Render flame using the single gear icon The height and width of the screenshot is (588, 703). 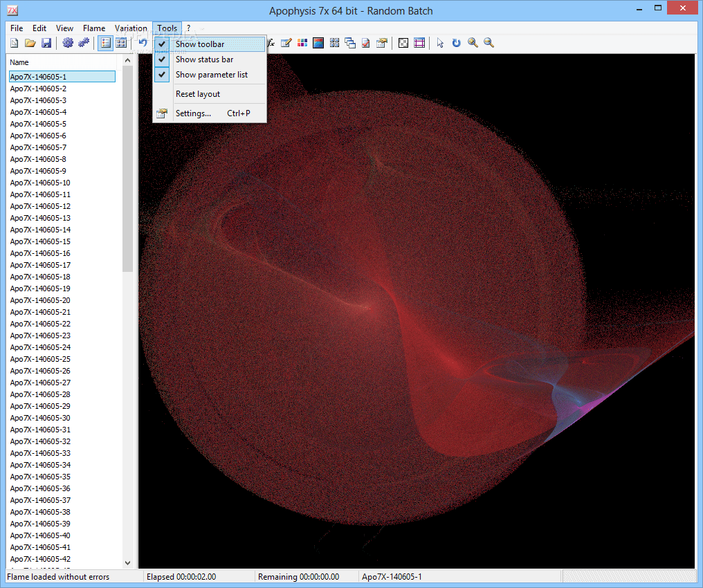pyautogui.click(x=68, y=43)
